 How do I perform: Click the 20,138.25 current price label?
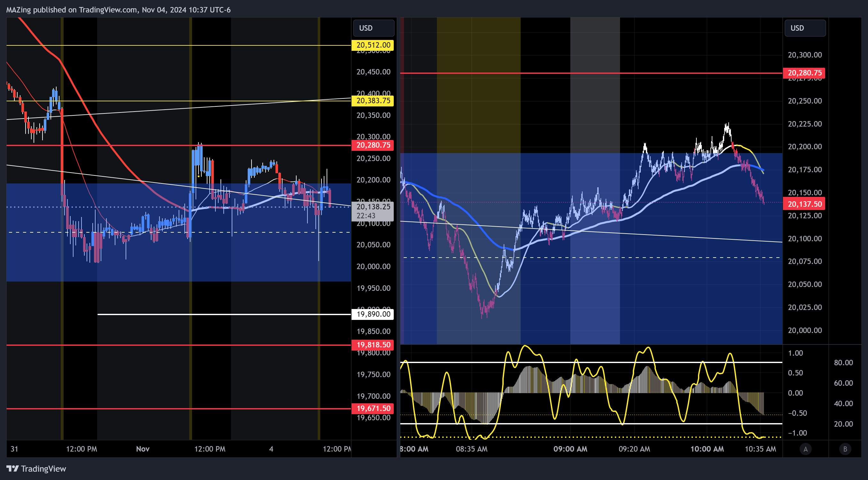(373, 207)
